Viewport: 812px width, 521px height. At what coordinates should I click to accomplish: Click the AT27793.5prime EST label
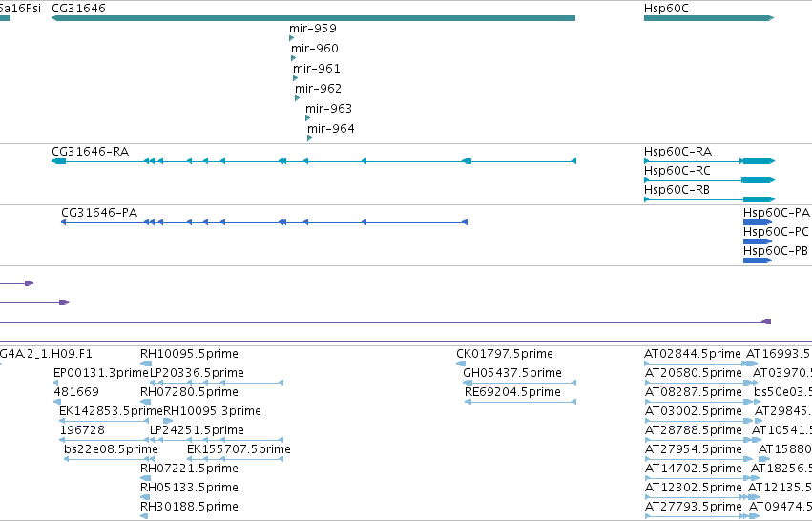[x=694, y=507]
